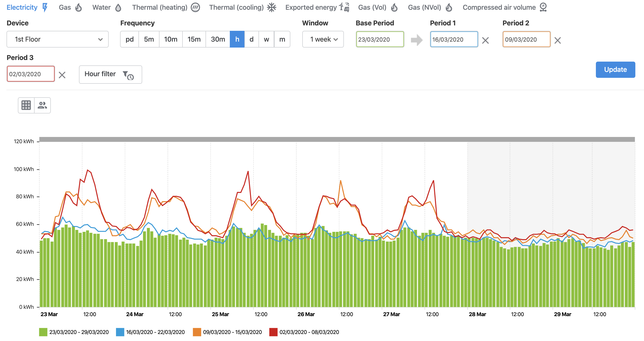This screenshot has height=341, width=644.
Task: Click the Compressed air volume gauge icon
Action: coord(543,7)
